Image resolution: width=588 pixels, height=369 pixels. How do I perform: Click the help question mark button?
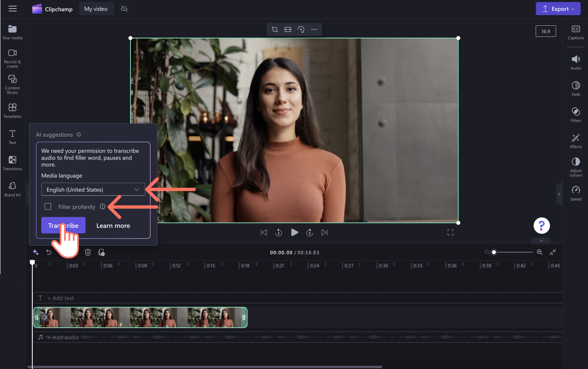click(x=542, y=225)
